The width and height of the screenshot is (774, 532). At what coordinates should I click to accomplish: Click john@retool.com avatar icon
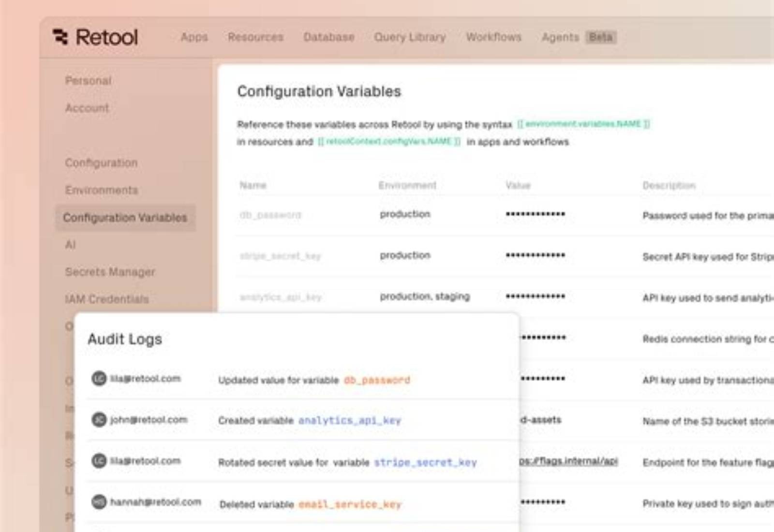[x=99, y=419]
